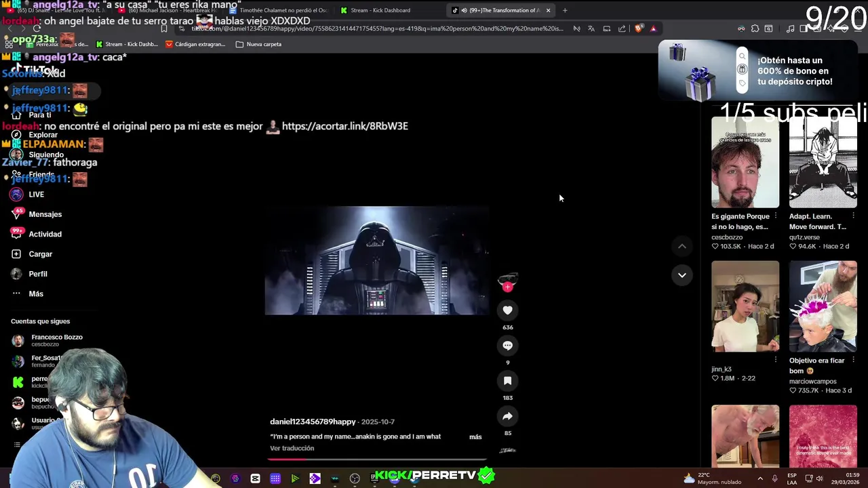
Task: Open OBS Studio icon in taskbar
Action: click(355, 479)
